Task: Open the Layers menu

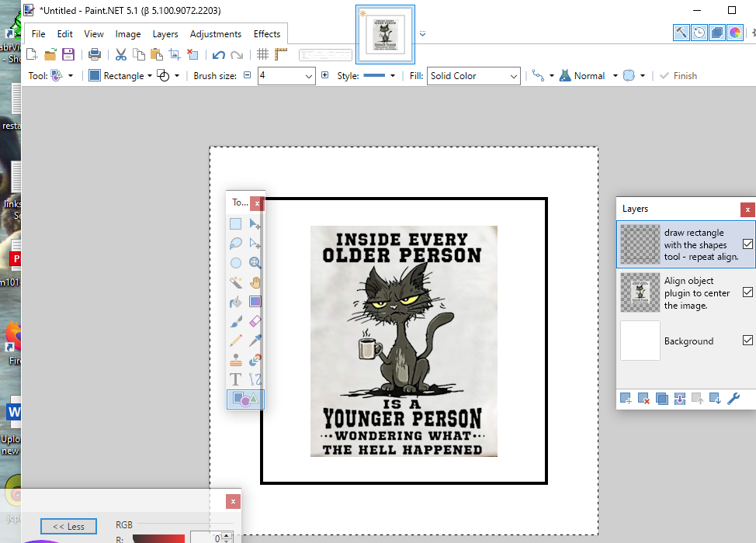Action: point(165,34)
